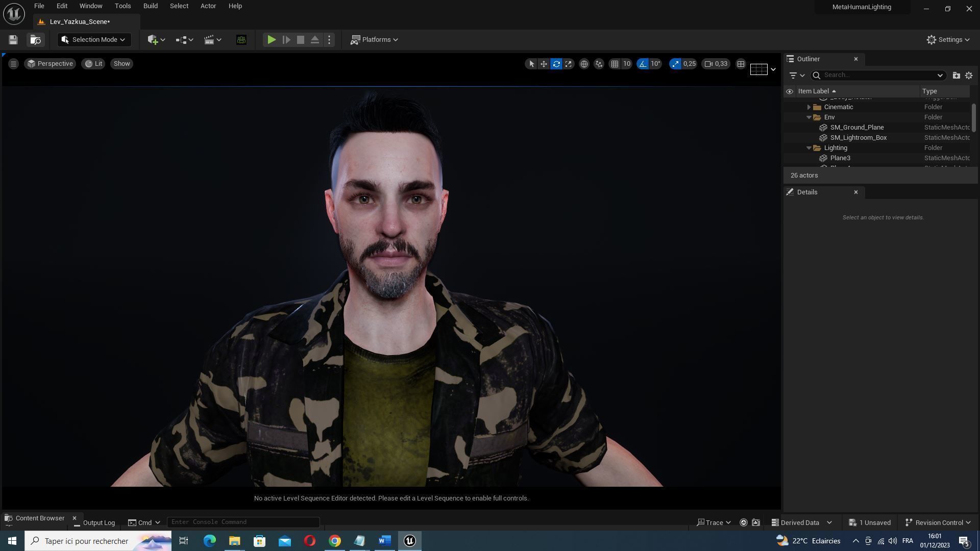This screenshot has width=980, height=551.
Task: Open the add content cube-plus menu
Action: point(156,40)
